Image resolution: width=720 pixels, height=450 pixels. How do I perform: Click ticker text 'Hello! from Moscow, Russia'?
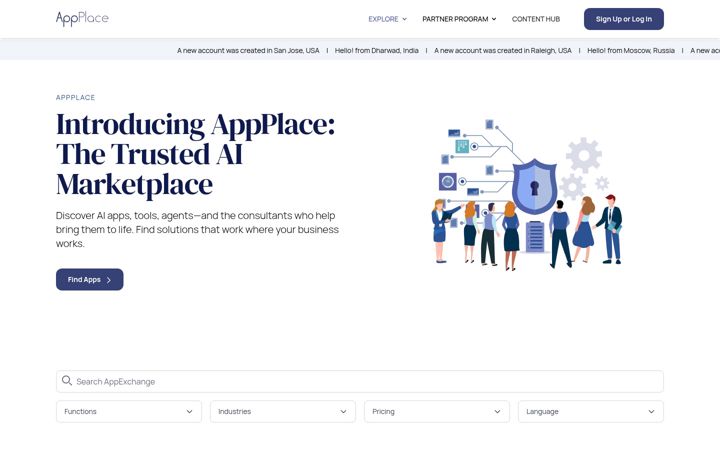pos(631,51)
